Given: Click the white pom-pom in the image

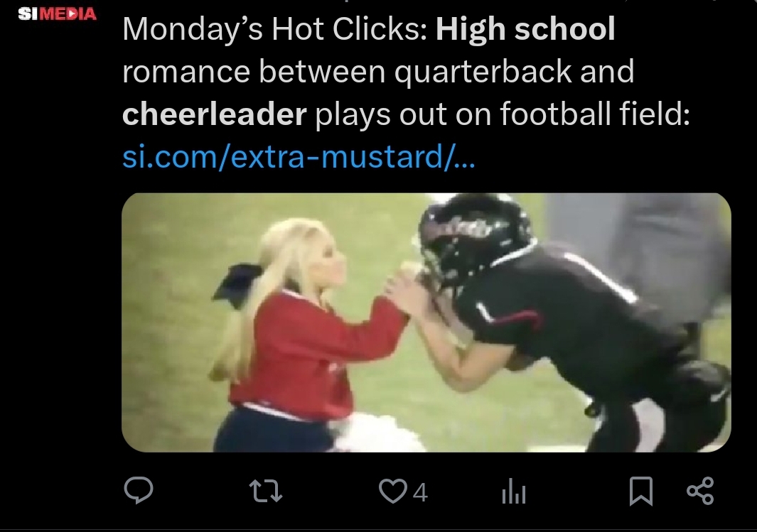Looking at the screenshot, I should point(377,433).
